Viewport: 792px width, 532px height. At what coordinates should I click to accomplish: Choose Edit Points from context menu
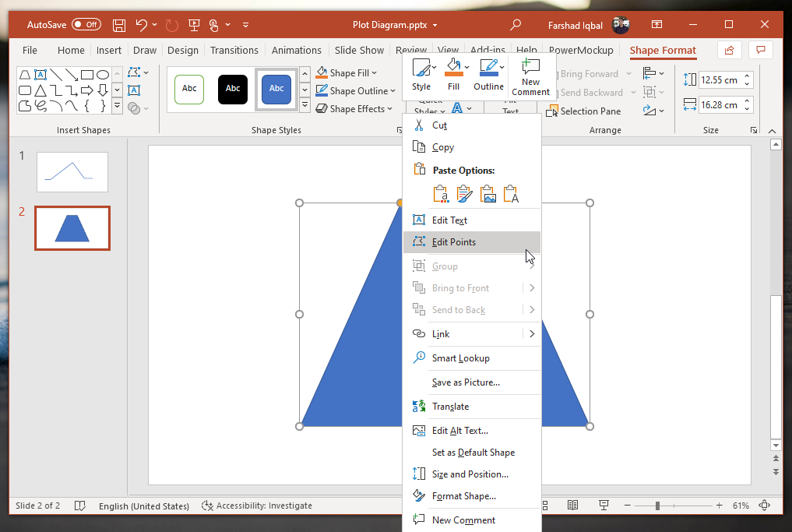tap(454, 242)
